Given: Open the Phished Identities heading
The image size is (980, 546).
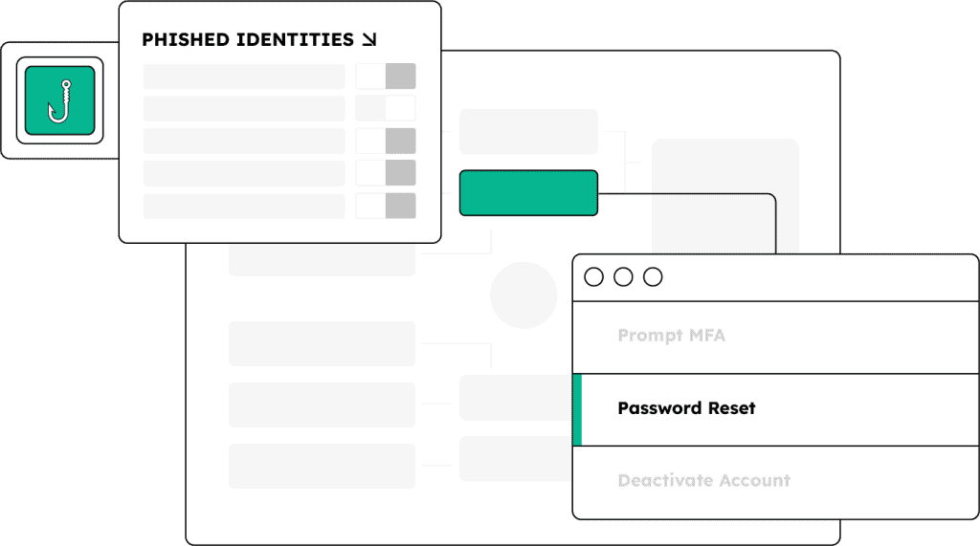Looking at the screenshot, I should [247, 40].
